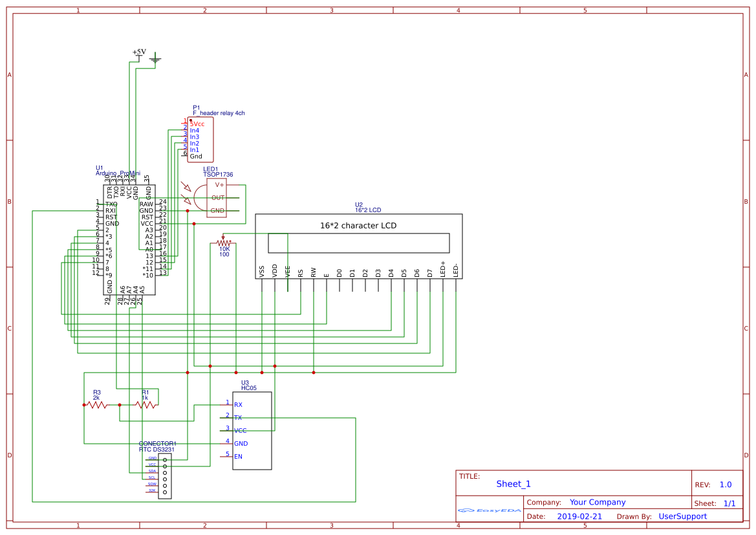The width and height of the screenshot is (756, 535).
Task: Click the 5Vcc pin label on P1
Action: click(x=196, y=123)
